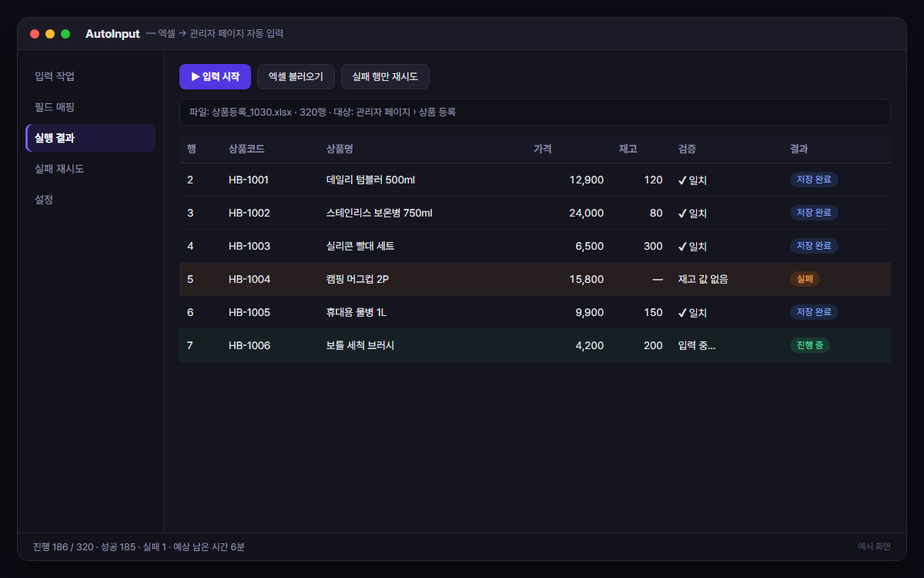The width and height of the screenshot is (924, 578).
Task: Open 입력 작업 in the sidebar
Action: tap(91, 76)
